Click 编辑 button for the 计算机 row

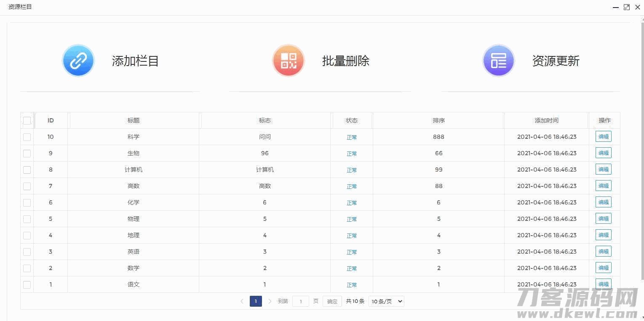point(603,170)
